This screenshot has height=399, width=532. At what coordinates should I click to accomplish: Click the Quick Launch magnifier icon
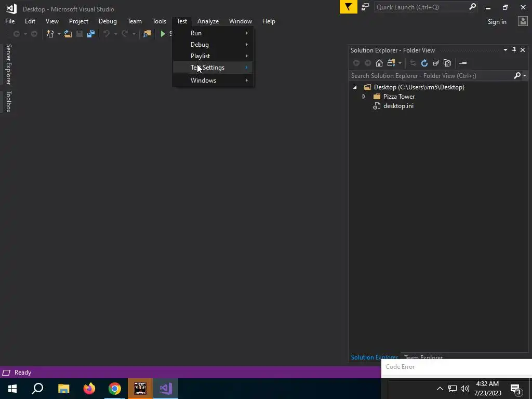472,7
